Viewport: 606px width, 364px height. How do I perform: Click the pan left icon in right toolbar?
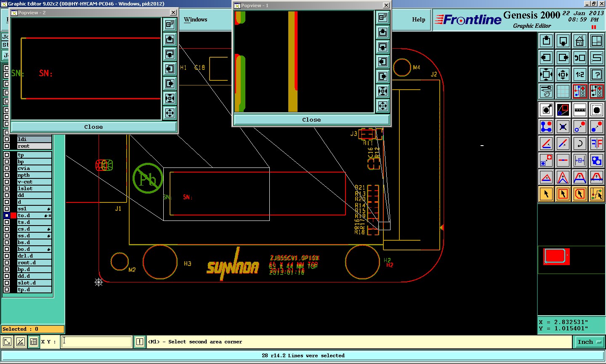point(546,57)
